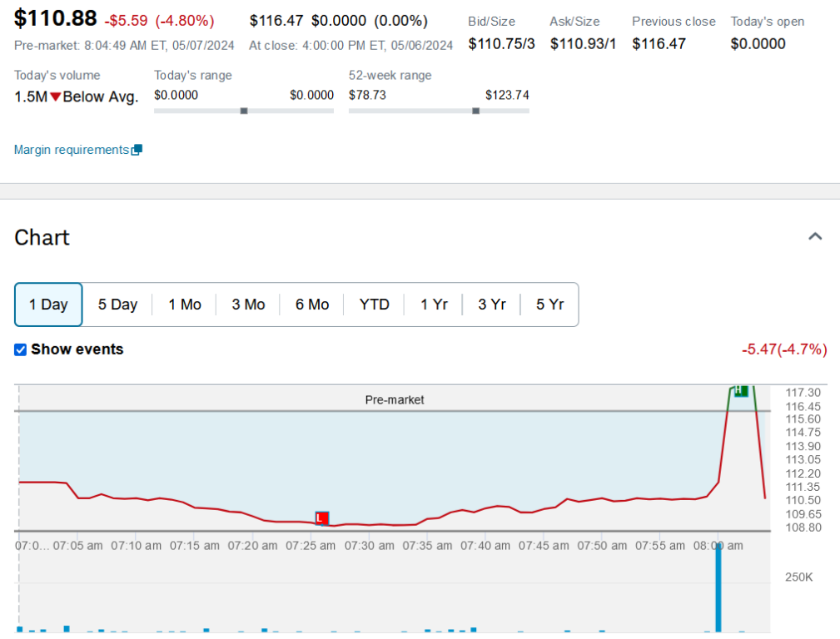Click the 52-week range slider marker
Image resolution: width=840 pixels, height=639 pixels.
(476, 111)
